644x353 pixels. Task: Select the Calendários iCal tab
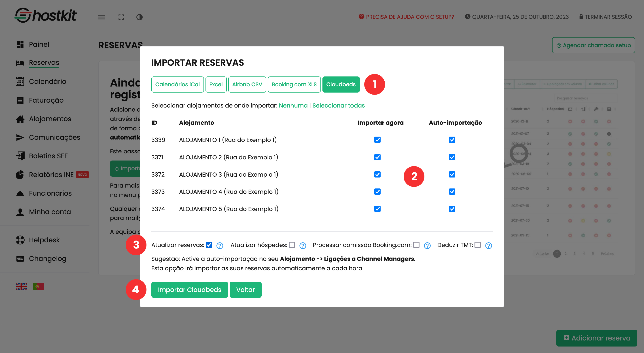pos(178,85)
